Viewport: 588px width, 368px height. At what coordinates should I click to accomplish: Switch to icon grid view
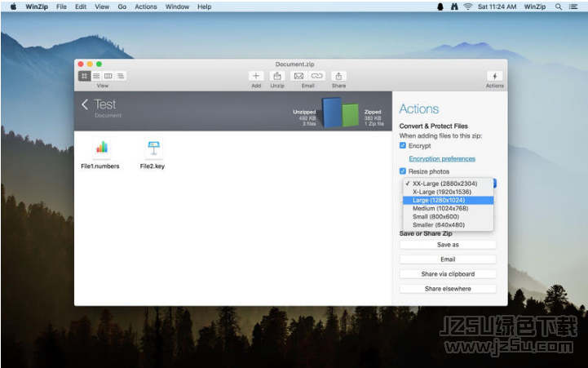(x=84, y=76)
